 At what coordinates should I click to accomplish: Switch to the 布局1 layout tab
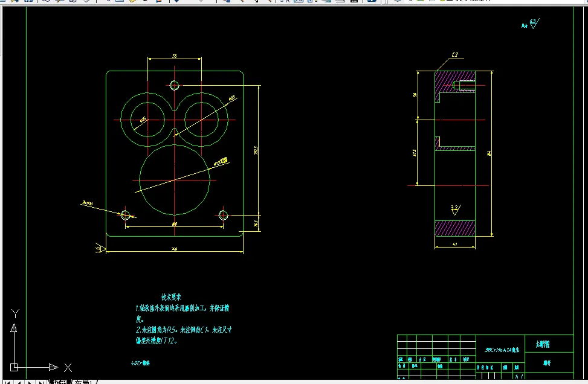pyautogui.click(x=85, y=382)
